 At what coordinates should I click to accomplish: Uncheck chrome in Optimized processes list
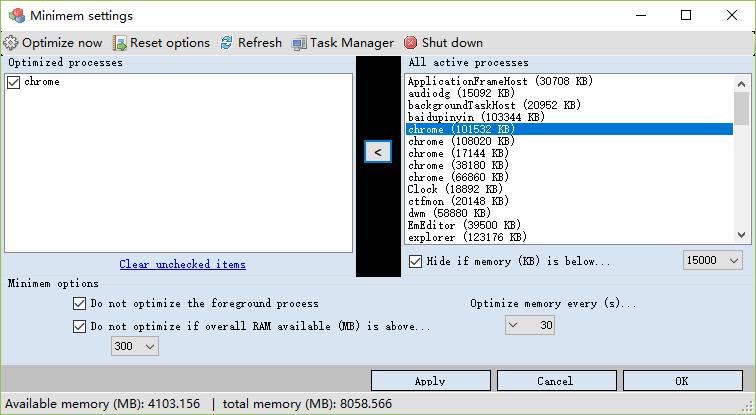click(13, 82)
